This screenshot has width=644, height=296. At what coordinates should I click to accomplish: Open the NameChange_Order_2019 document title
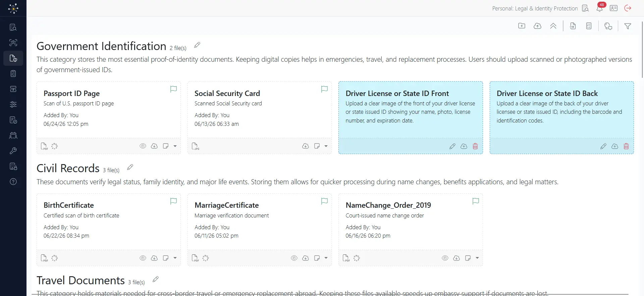[x=388, y=205]
